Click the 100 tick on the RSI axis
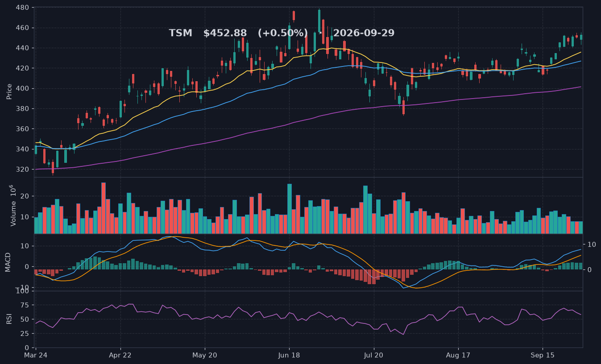This screenshot has width=601, height=364. point(22,291)
